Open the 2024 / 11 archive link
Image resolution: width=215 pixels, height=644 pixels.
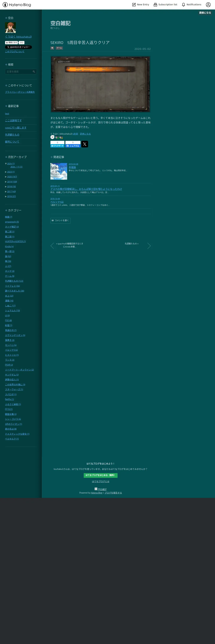click(x=16, y=167)
